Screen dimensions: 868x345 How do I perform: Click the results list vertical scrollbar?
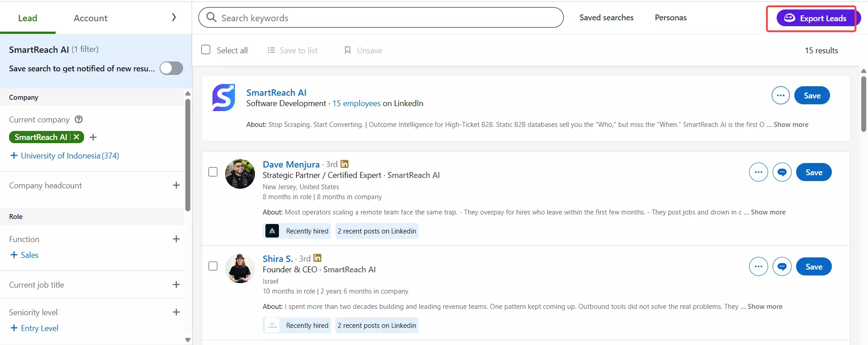863,104
